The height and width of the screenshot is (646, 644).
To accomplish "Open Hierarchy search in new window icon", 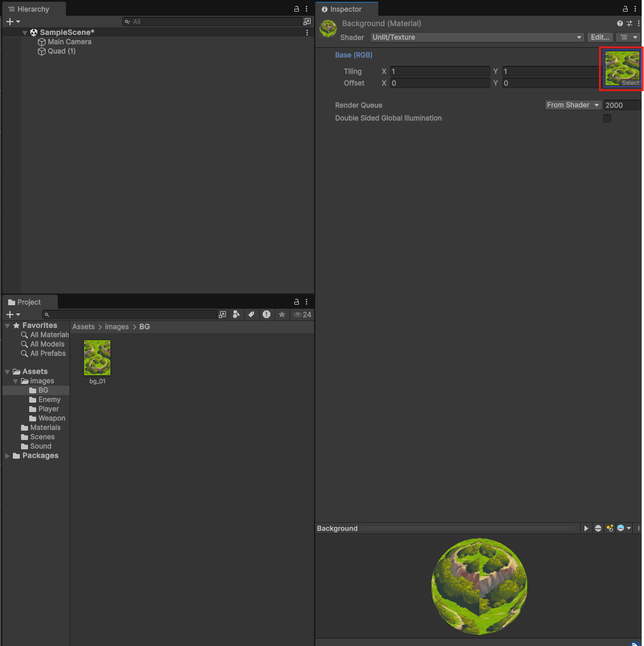I will click(x=307, y=22).
